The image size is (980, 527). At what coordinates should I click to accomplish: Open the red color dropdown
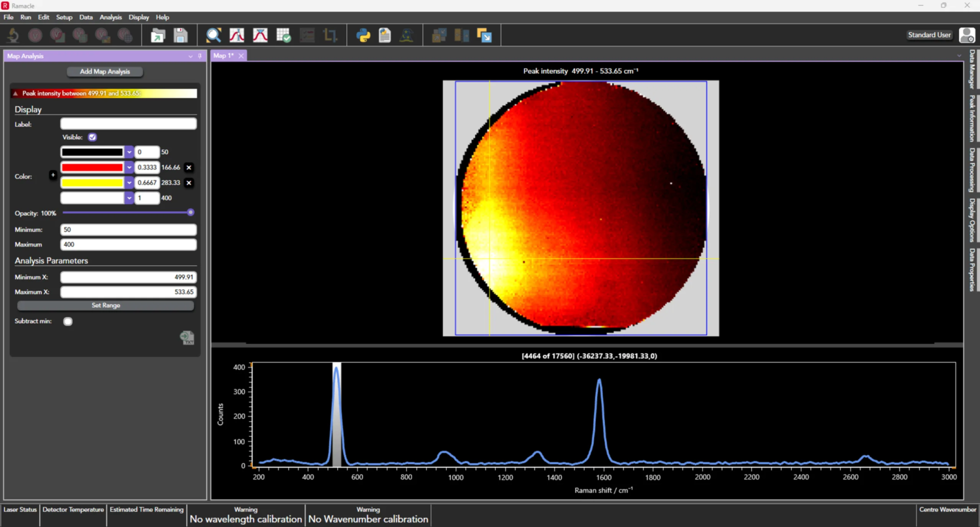click(129, 167)
